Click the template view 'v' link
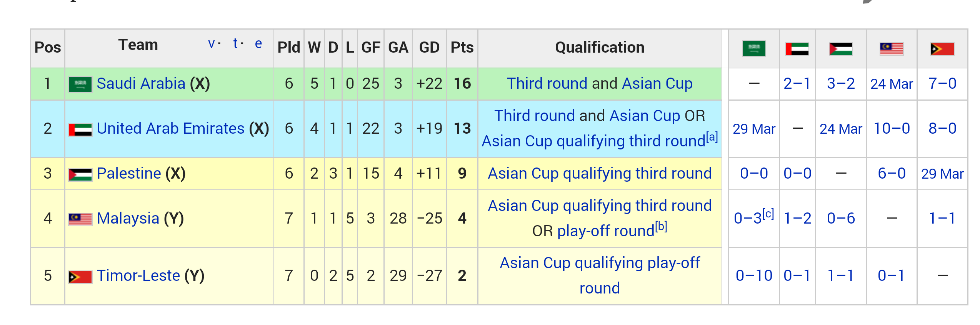 coord(212,43)
